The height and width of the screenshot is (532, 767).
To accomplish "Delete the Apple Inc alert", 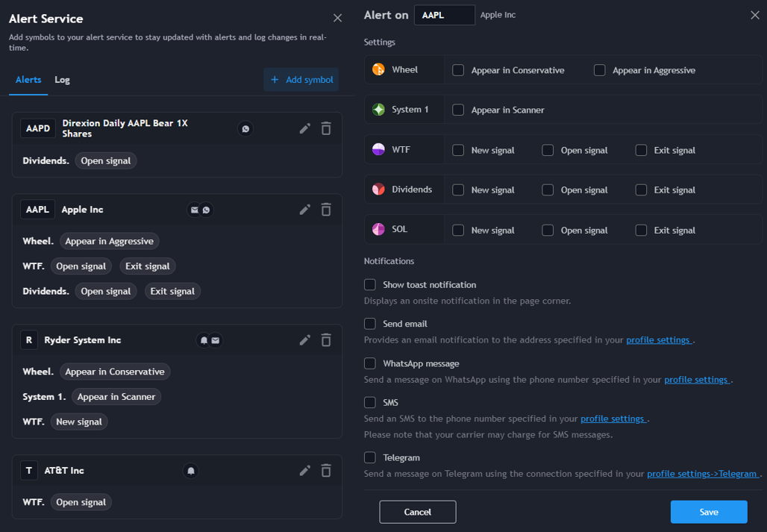I will point(326,210).
